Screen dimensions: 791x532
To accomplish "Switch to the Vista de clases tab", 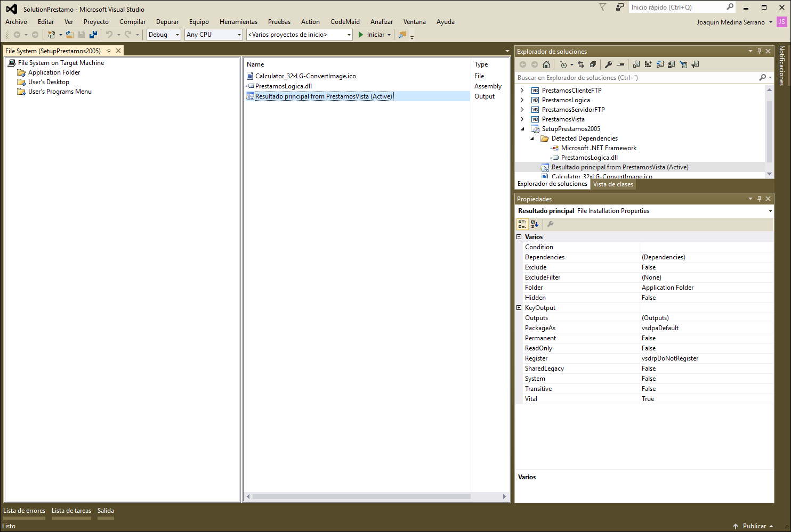I will point(613,184).
